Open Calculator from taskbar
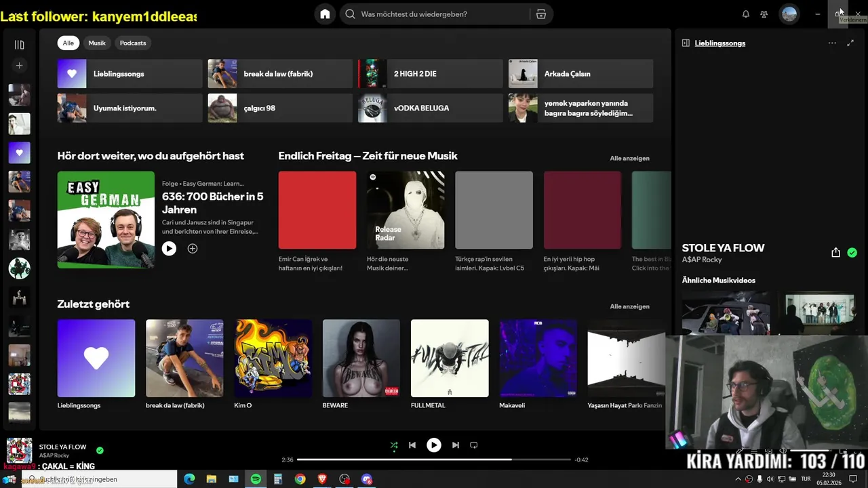Screen dimensions: 868x488 point(278,479)
